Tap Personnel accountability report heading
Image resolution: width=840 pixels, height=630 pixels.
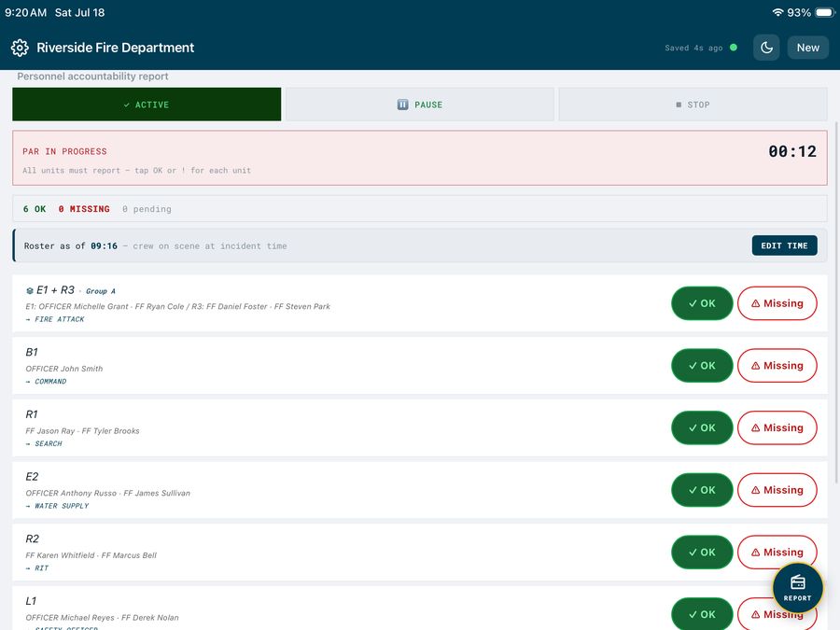coord(92,77)
